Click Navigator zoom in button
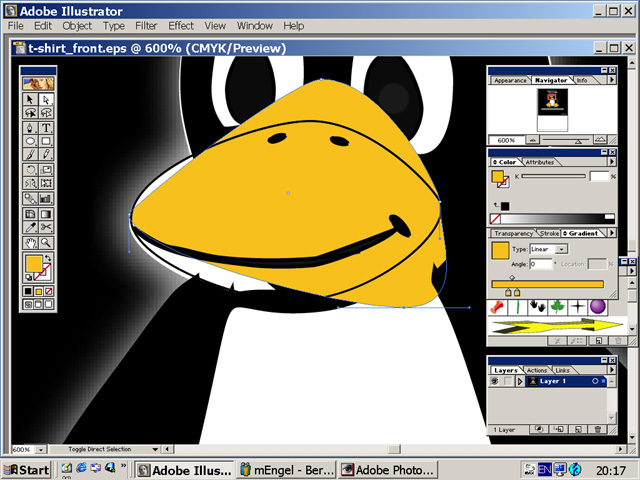The image size is (640, 480). [600, 140]
